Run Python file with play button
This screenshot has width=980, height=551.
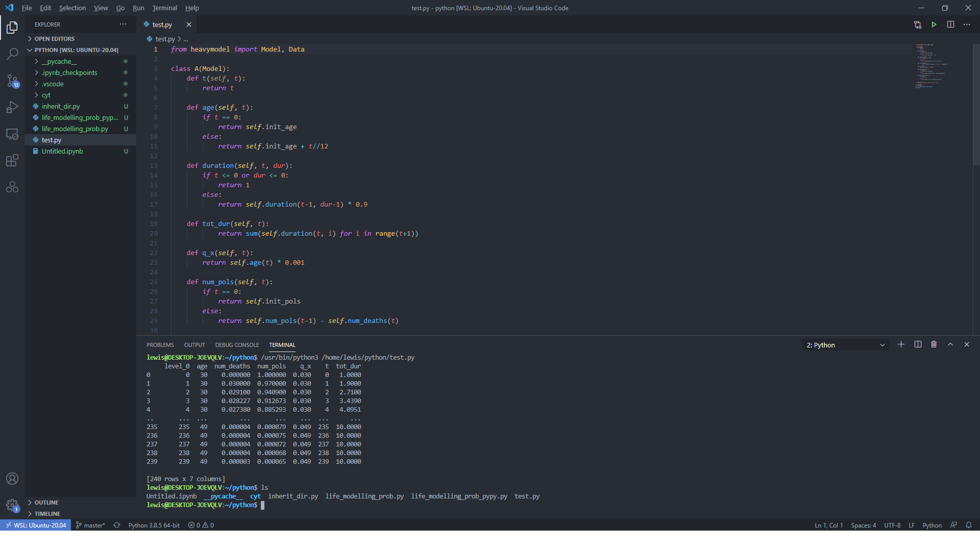(x=934, y=24)
